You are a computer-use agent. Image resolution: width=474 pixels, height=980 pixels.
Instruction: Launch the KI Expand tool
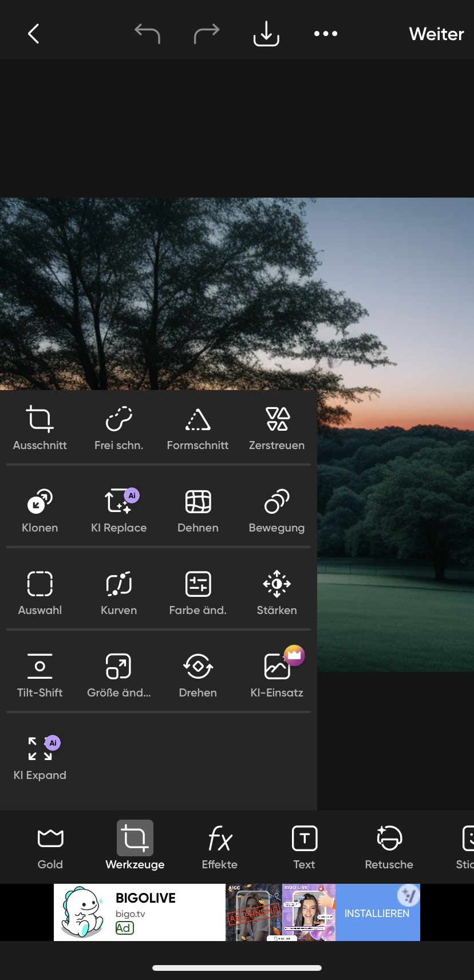pos(39,757)
